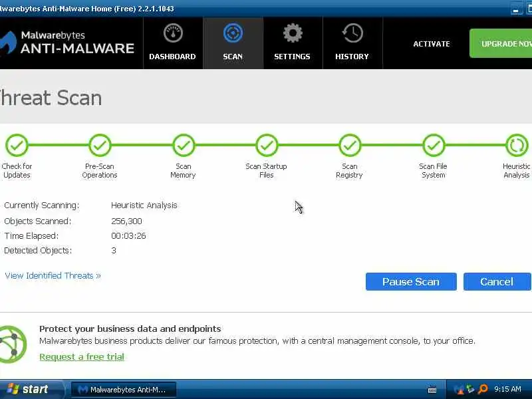532x399 pixels.
Task: Click the Time Elapsed value 00:03:26
Action: [x=128, y=236]
